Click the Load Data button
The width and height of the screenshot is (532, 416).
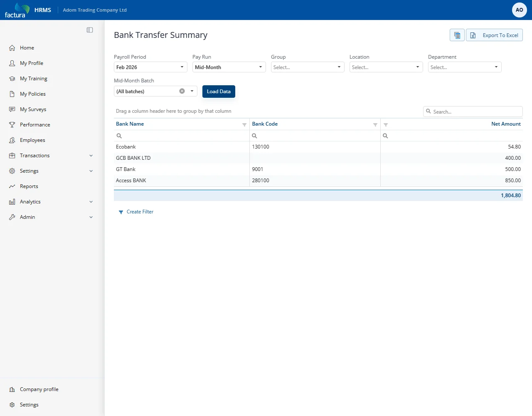pos(219,92)
